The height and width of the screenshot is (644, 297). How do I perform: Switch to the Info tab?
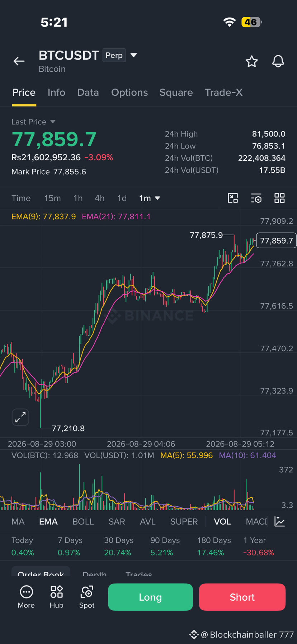(x=56, y=93)
